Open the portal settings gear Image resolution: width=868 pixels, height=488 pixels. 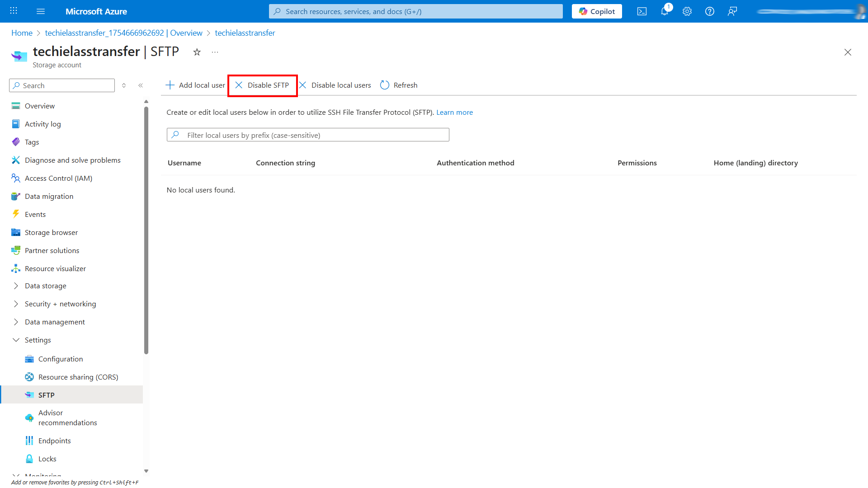(x=687, y=11)
